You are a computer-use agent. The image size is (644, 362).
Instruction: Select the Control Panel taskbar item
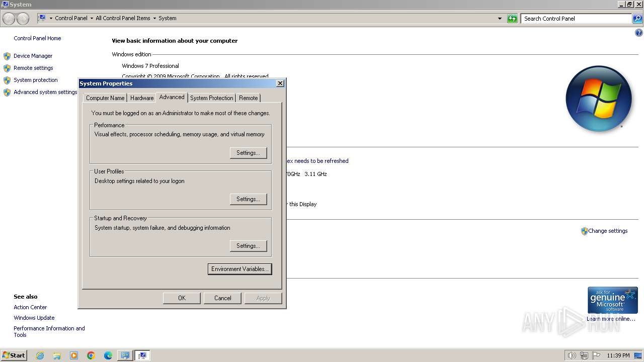[x=124, y=355]
